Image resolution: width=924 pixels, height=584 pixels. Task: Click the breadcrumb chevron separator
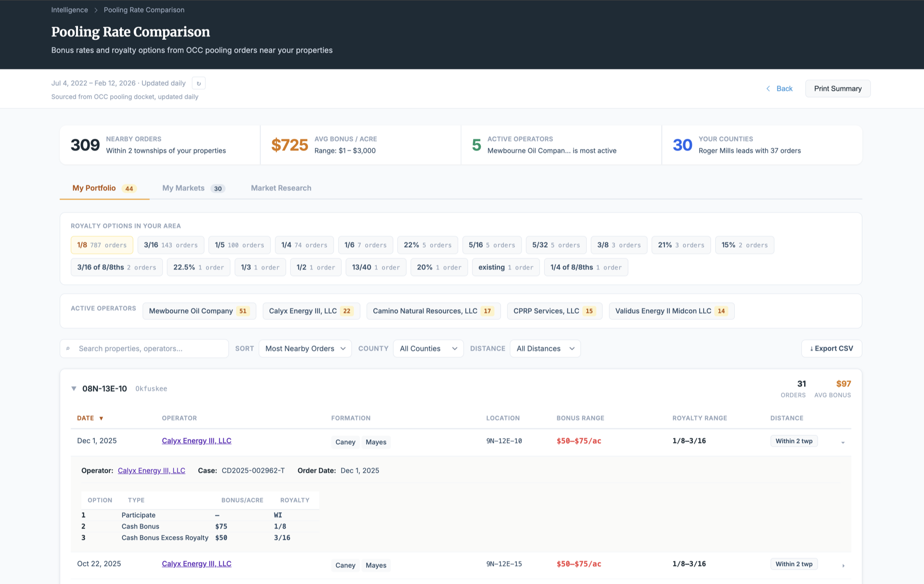click(x=96, y=10)
